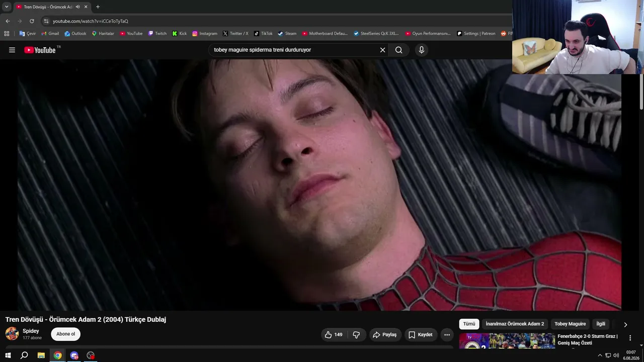Open File Explorer from the taskbar
The width and height of the screenshot is (644, 362).
[41, 355]
